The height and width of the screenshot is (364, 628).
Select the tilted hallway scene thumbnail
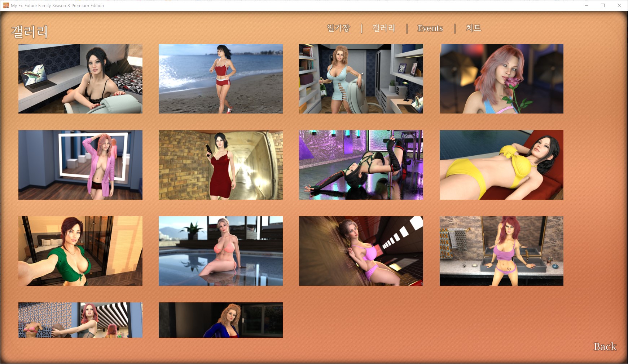click(361, 251)
